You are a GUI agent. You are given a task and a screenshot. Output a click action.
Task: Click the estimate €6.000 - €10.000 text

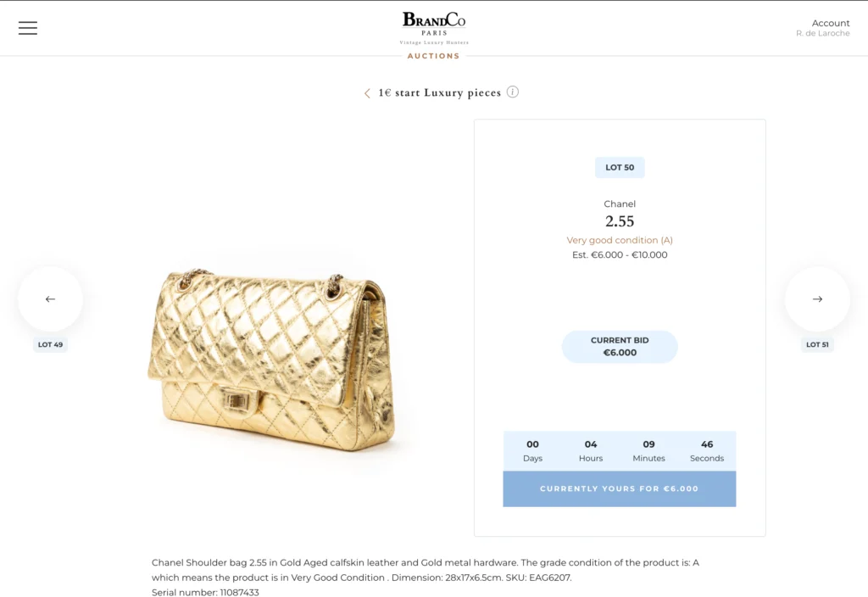620,254
